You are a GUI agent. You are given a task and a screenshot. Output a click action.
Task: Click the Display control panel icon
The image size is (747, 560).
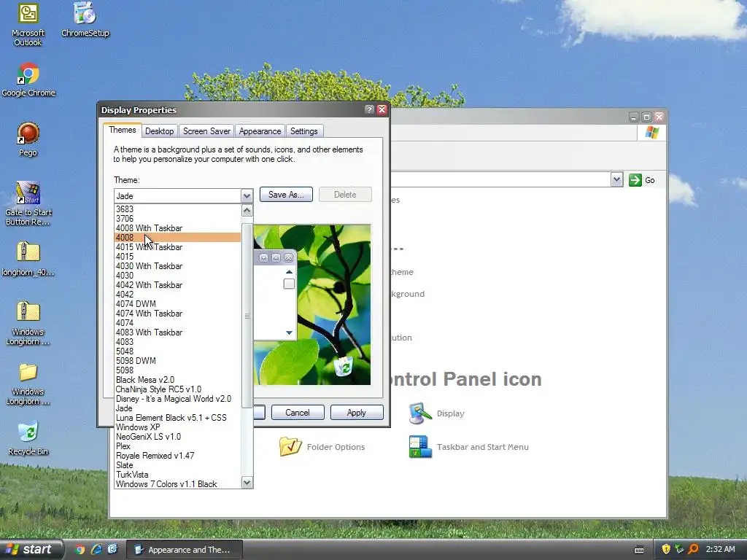[x=436, y=413]
